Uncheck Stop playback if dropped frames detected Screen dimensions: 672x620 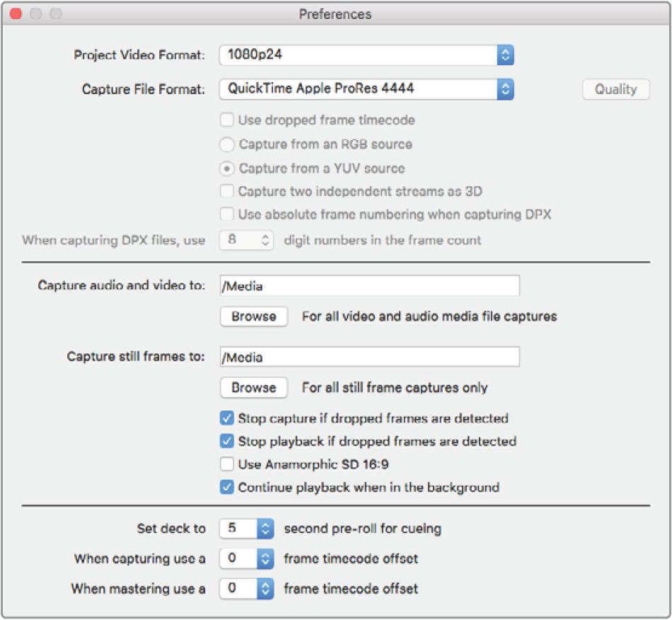point(227,441)
